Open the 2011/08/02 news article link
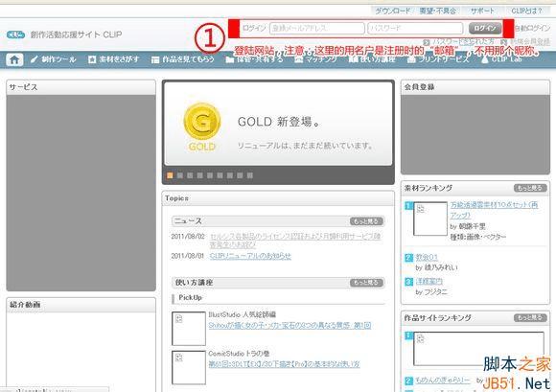The image size is (556, 392). point(295,241)
